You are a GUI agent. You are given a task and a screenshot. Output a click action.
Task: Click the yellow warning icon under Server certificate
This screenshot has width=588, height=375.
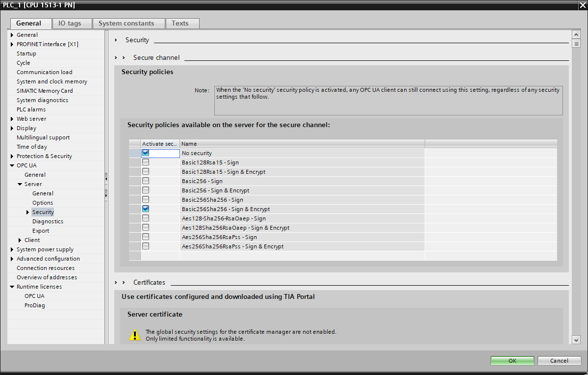(135, 335)
